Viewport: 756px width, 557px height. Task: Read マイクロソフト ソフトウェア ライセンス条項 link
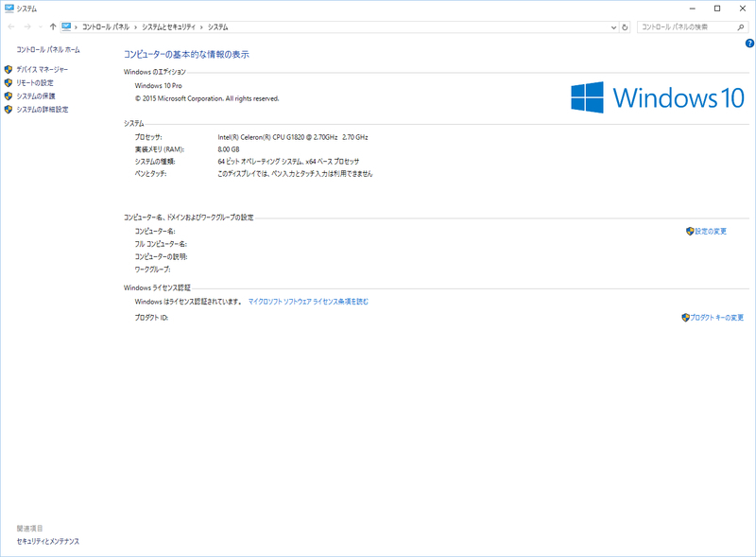pyautogui.click(x=308, y=302)
